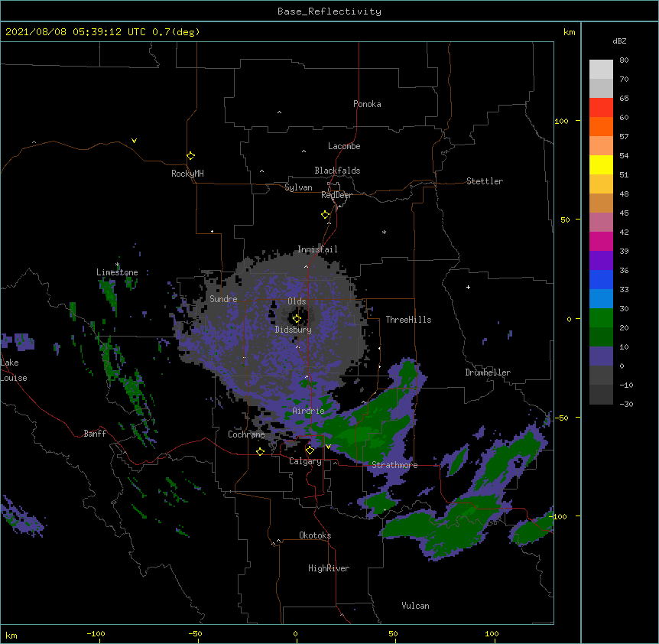
Task: Click the 50 tick label on right axis
Action: tap(565, 220)
